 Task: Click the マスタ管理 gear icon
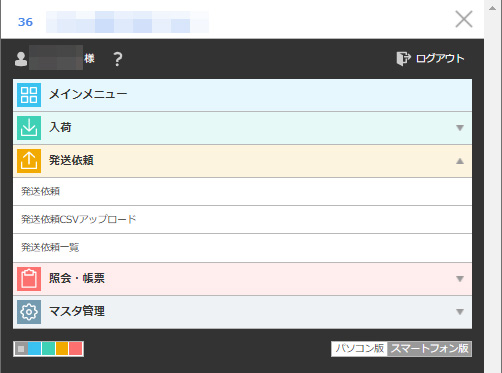click(29, 312)
